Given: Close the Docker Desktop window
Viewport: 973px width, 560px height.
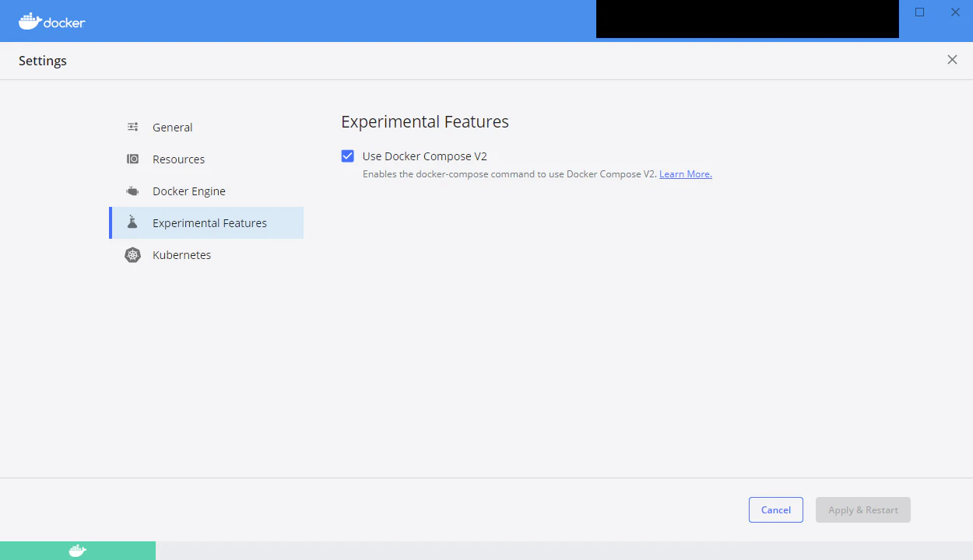Looking at the screenshot, I should click(x=955, y=12).
